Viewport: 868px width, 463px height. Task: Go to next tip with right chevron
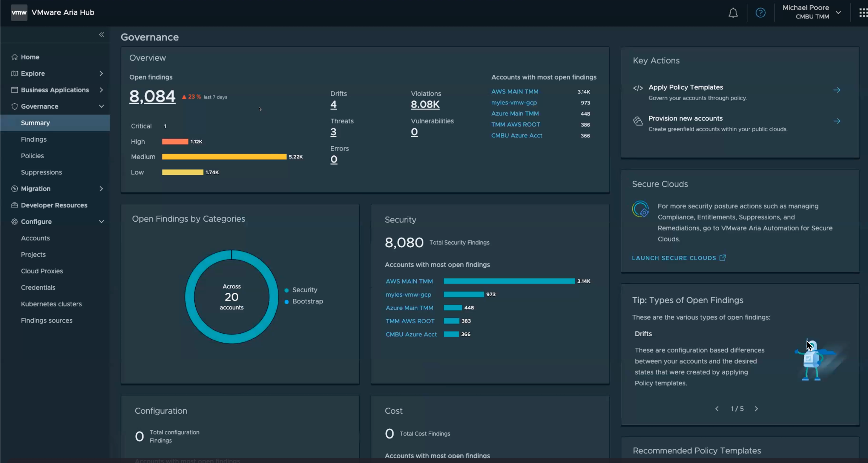[757, 408]
